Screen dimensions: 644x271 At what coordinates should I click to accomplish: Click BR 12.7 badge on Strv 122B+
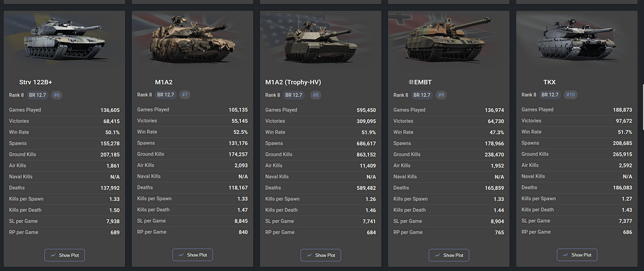(38, 95)
